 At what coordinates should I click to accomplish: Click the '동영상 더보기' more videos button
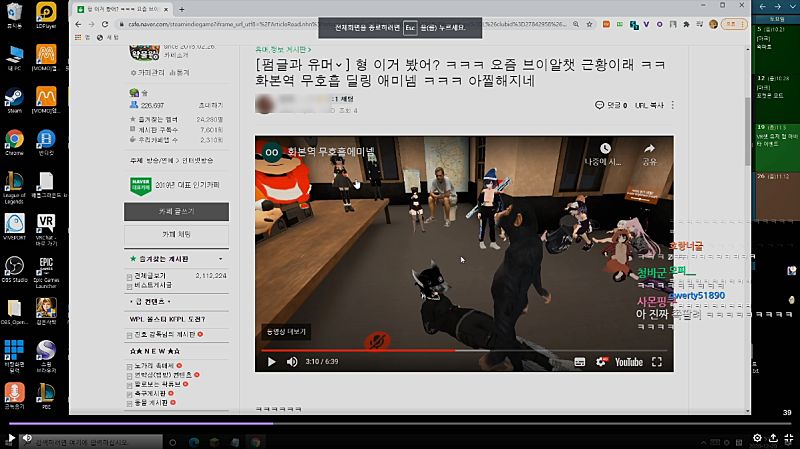pos(286,332)
